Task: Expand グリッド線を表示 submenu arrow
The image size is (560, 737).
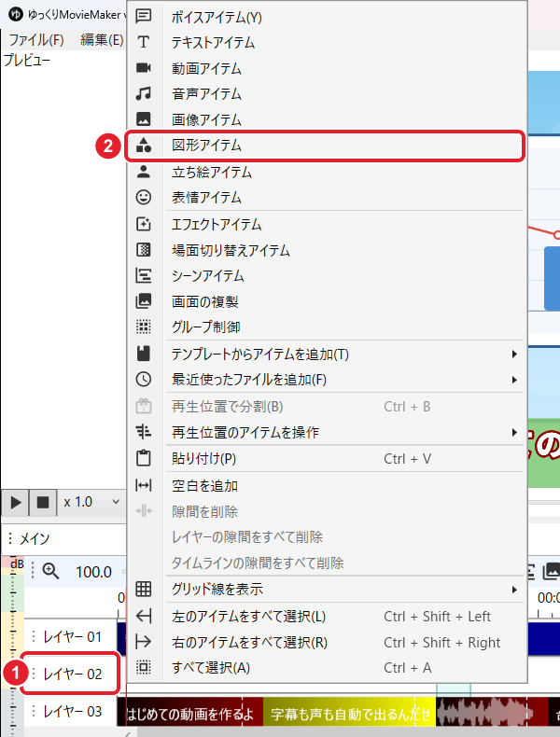Action: pyautogui.click(x=515, y=590)
